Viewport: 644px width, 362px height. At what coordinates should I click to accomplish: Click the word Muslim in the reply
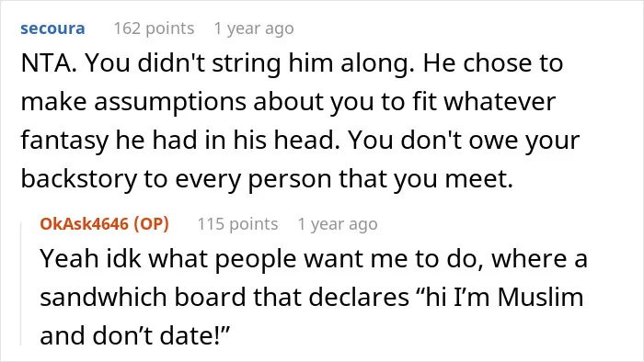tap(541, 297)
